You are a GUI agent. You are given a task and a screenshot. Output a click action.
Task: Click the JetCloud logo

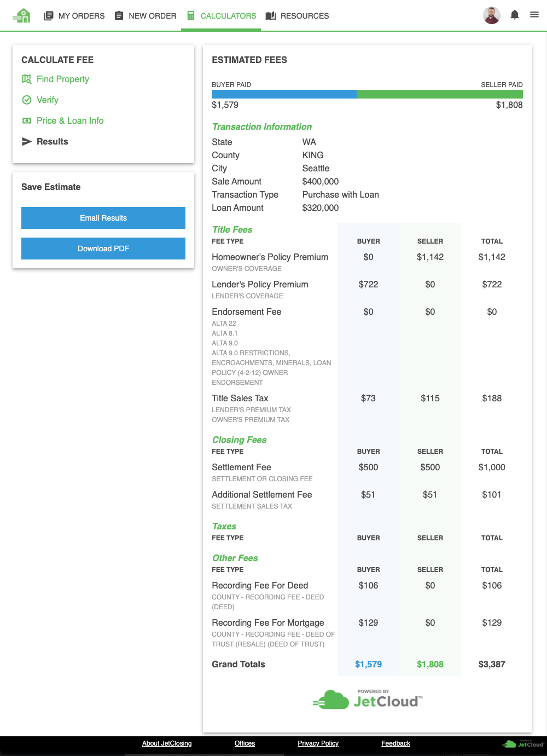tap(367, 699)
